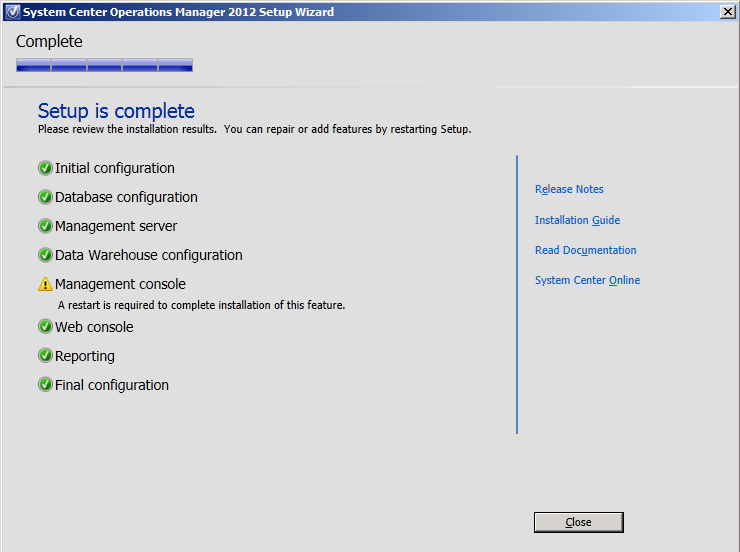Viewport: 740px width, 552px height.
Task: Click the Complete step title
Action: [49, 42]
